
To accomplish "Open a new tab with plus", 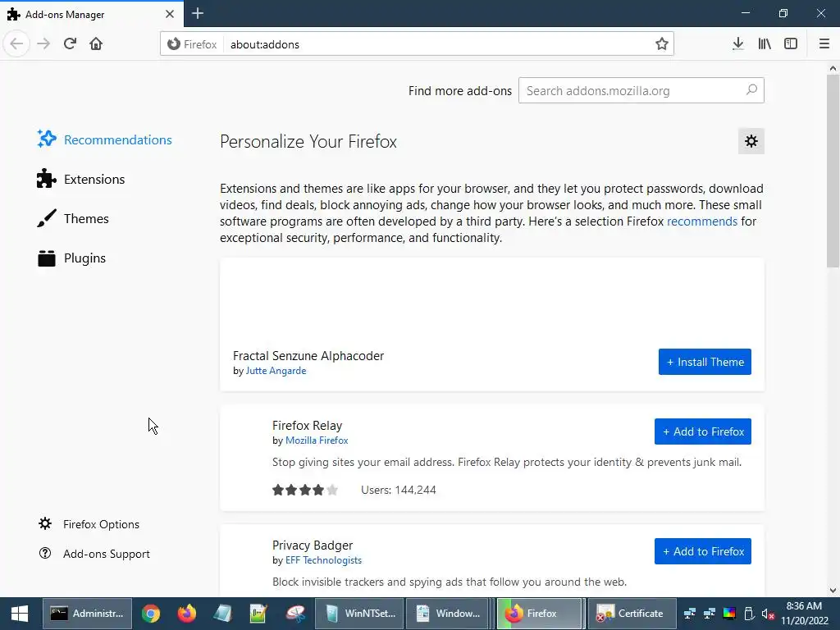I will coord(197,13).
